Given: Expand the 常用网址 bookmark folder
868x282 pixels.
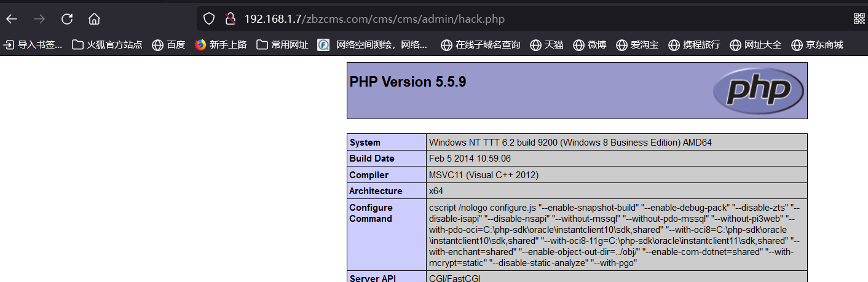Looking at the screenshot, I should point(282,44).
